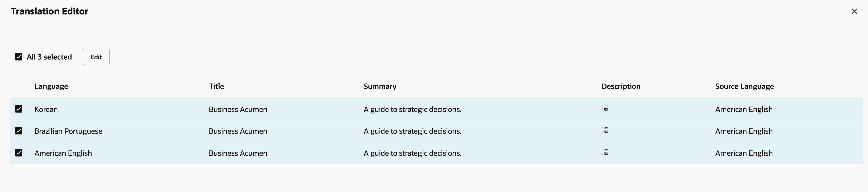Viewport: 868px width, 192px height.
Task: Click the Summary column header
Action: [x=380, y=86]
